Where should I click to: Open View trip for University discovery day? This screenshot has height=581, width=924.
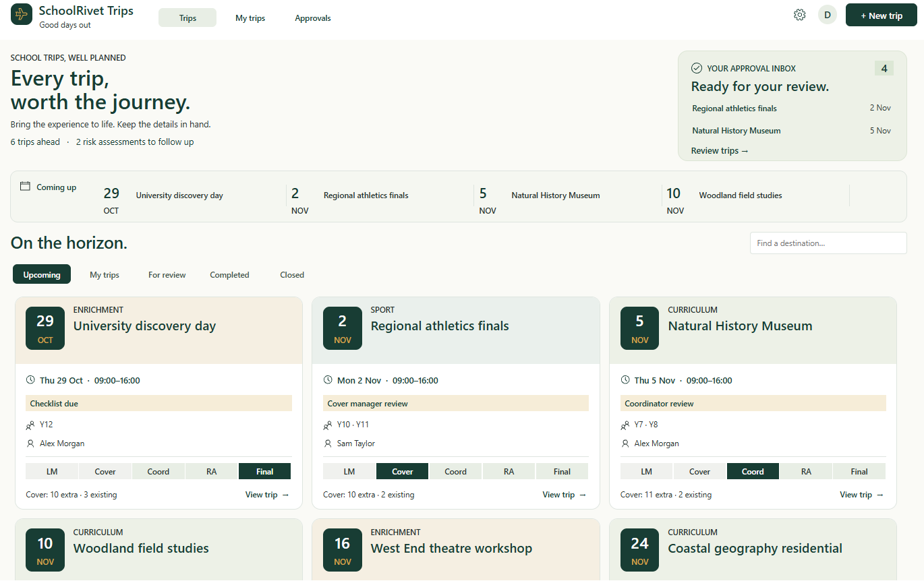tap(267, 495)
